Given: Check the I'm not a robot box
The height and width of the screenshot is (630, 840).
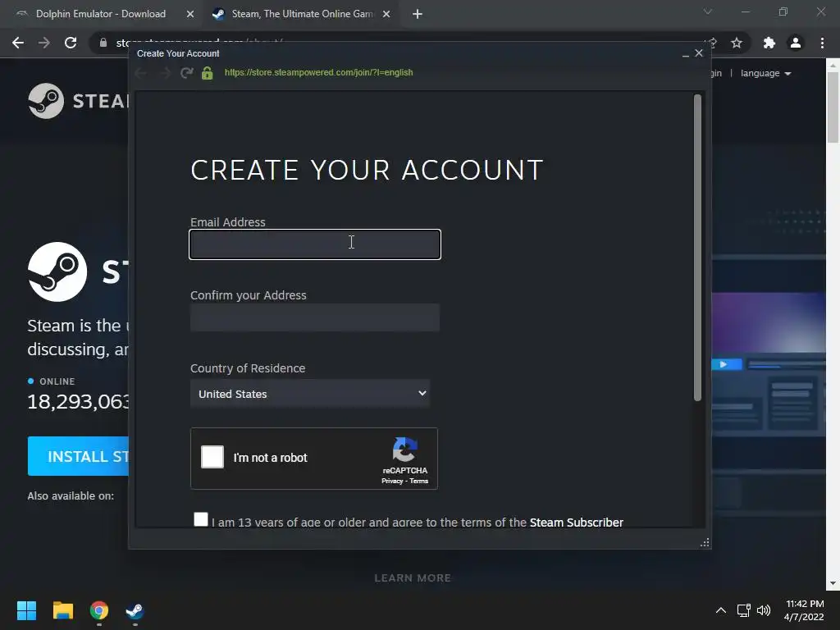Looking at the screenshot, I should point(212,457).
